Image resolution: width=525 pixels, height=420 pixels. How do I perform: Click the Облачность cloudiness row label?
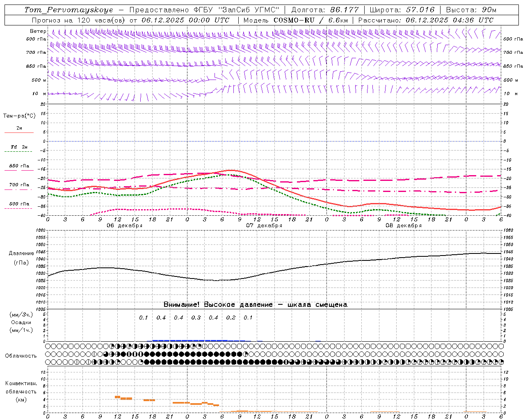21,356
